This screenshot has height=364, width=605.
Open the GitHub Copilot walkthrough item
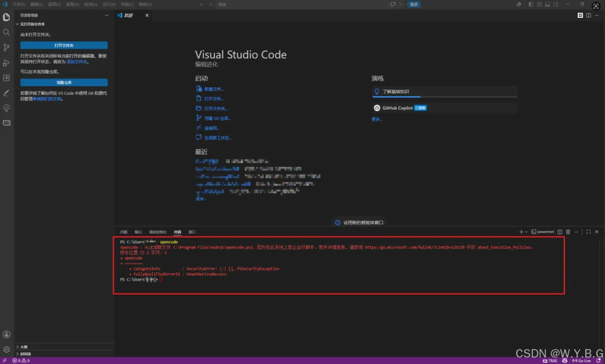(444, 108)
